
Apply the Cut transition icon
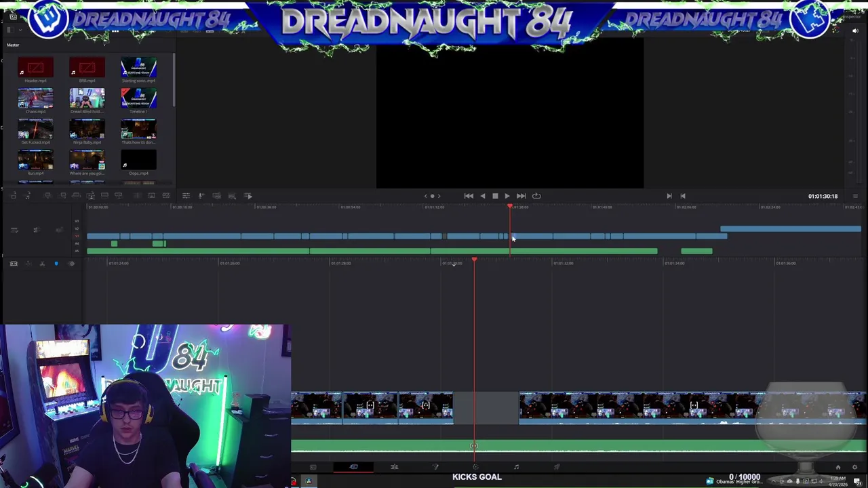click(x=138, y=196)
